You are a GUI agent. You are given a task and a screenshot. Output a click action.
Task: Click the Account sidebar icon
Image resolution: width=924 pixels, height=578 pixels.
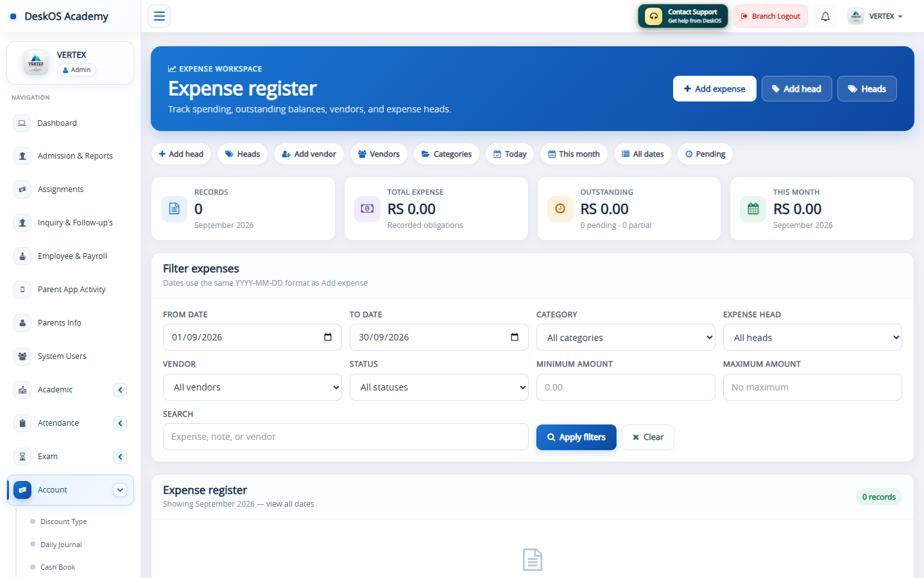[22, 490]
